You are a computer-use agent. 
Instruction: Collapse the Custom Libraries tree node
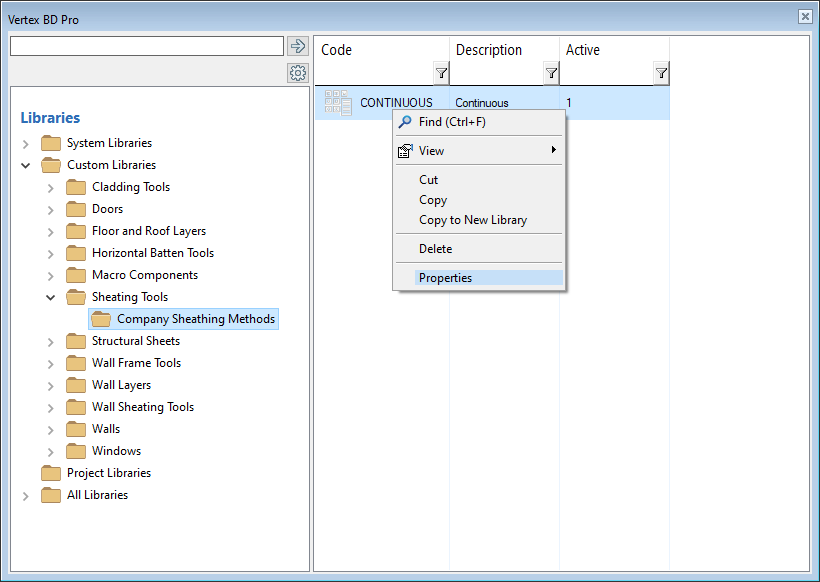click(x=26, y=166)
